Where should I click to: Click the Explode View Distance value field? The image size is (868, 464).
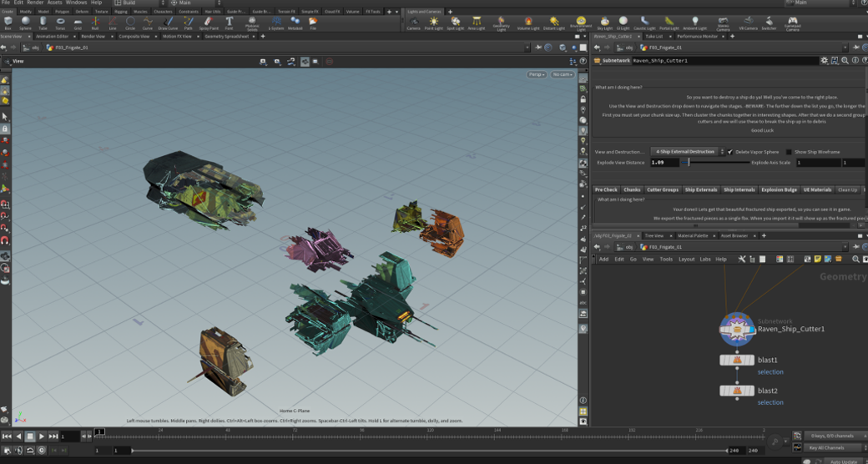(664, 163)
